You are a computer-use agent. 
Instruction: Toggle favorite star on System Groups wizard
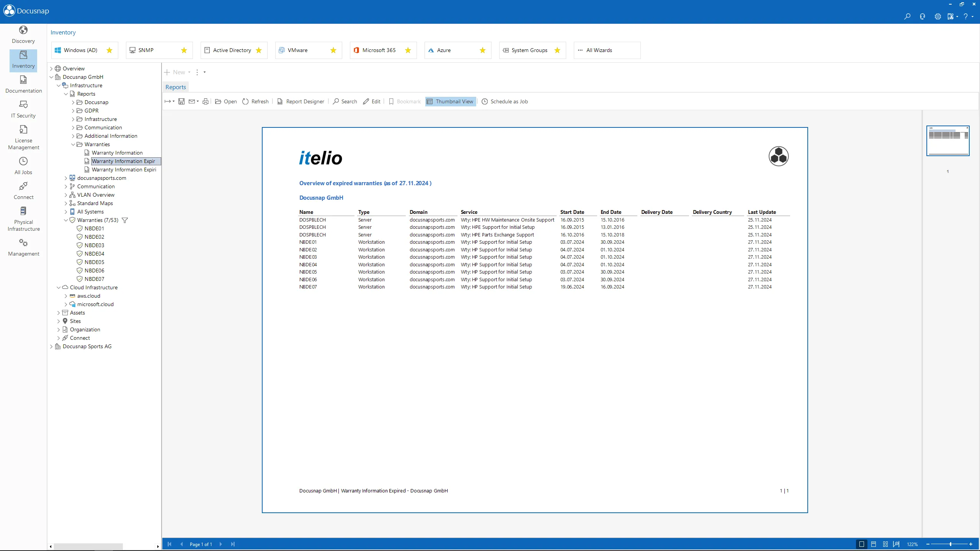557,50
